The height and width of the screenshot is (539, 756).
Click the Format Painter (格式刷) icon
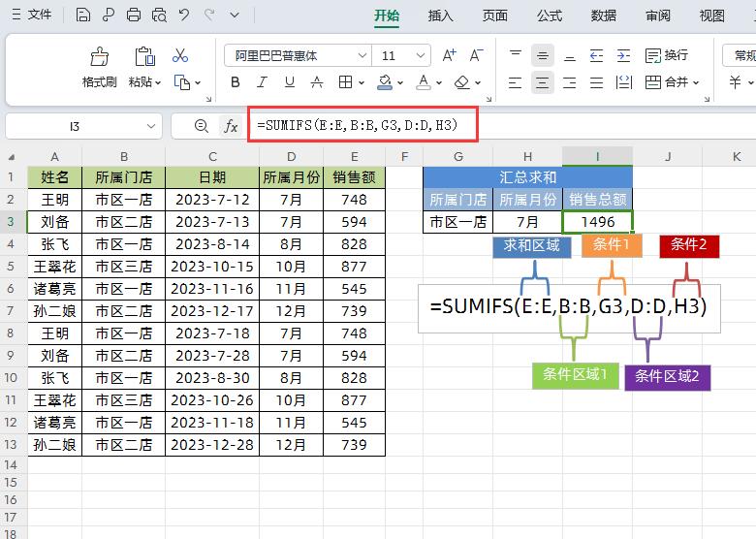pyautogui.click(x=99, y=57)
